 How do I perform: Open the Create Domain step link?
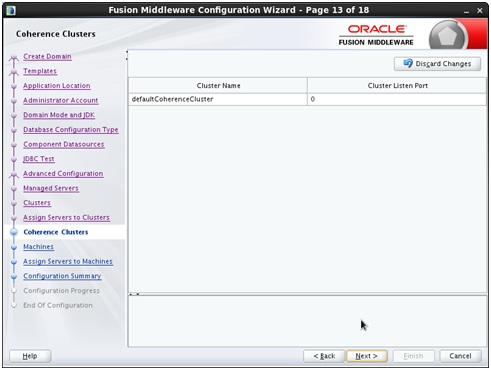47,56
